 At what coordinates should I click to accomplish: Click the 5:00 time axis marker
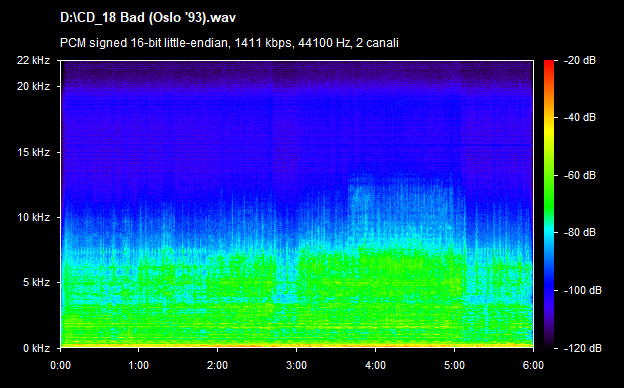click(454, 365)
